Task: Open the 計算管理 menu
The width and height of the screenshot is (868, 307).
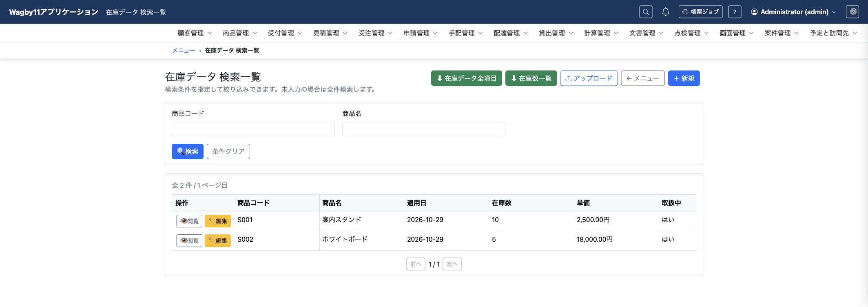Action: 601,33
